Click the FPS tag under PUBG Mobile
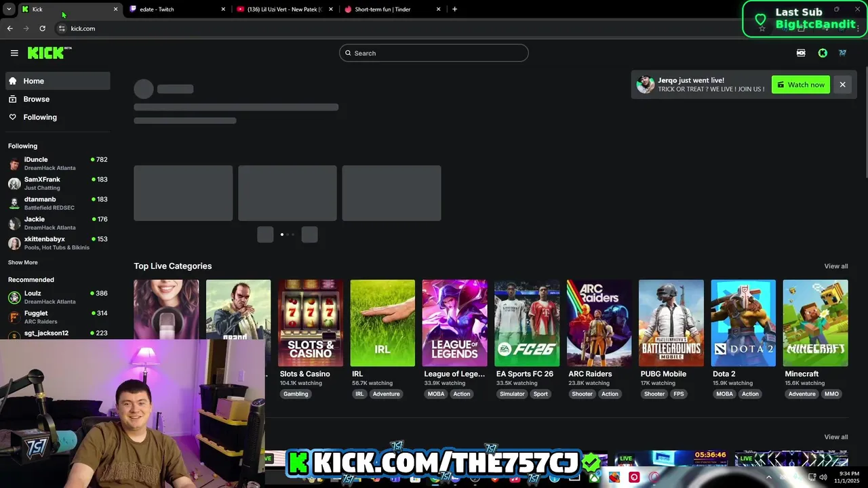Image resolution: width=868 pixels, height=488 pixels. click(x=679, y=394)
